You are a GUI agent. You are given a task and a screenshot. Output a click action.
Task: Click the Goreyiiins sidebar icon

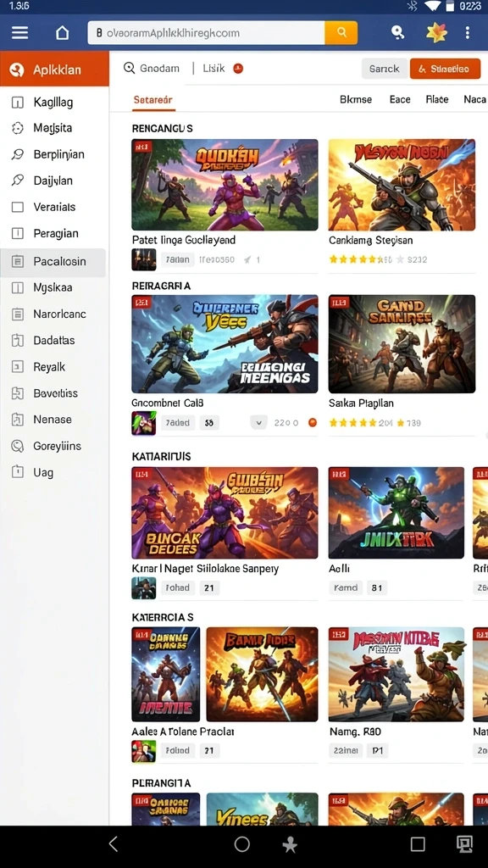point(18,446)
